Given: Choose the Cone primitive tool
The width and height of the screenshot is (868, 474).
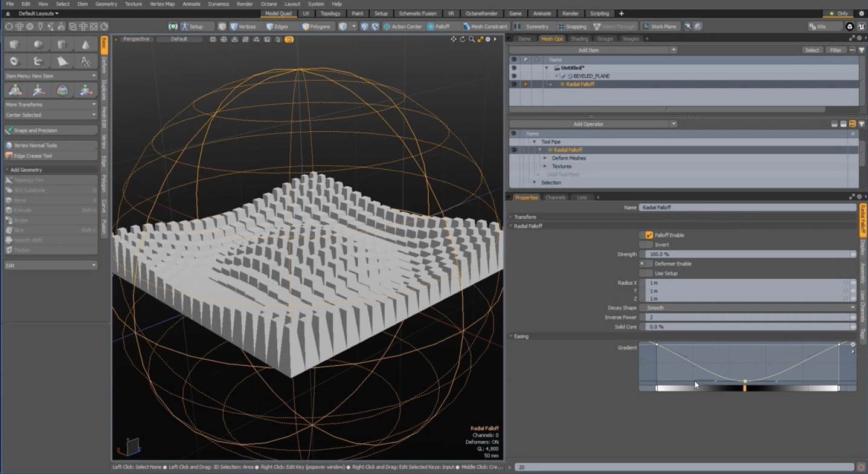Looking at the screenshot, I should click(86, 45).
